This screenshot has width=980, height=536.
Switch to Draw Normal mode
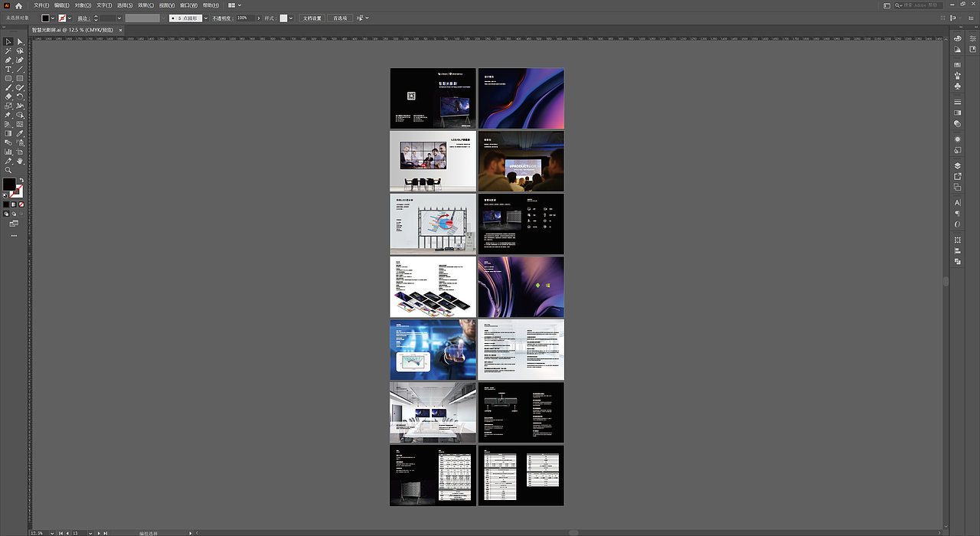[x=6, y=214]
